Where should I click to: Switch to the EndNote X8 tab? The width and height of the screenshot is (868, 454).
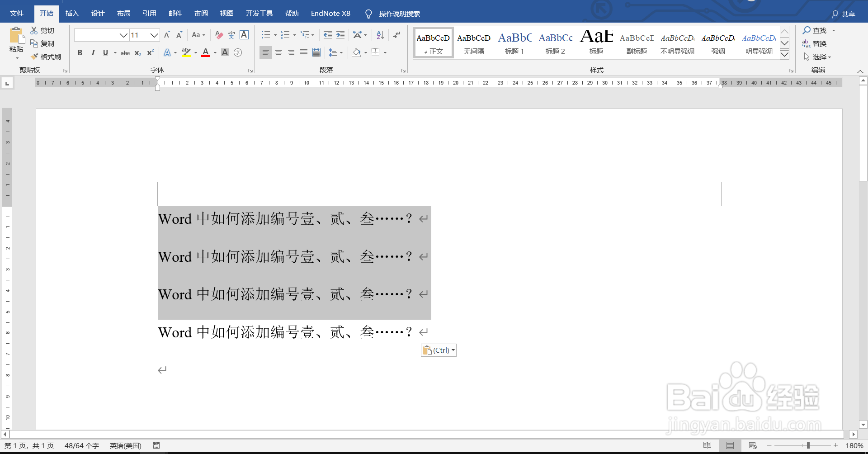click(330, 14)
